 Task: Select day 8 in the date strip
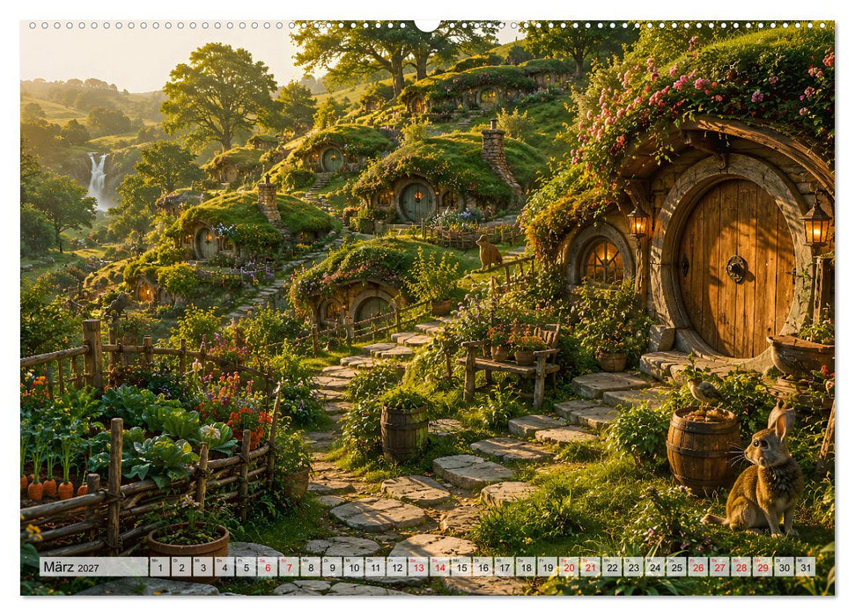tap(310, 567)
